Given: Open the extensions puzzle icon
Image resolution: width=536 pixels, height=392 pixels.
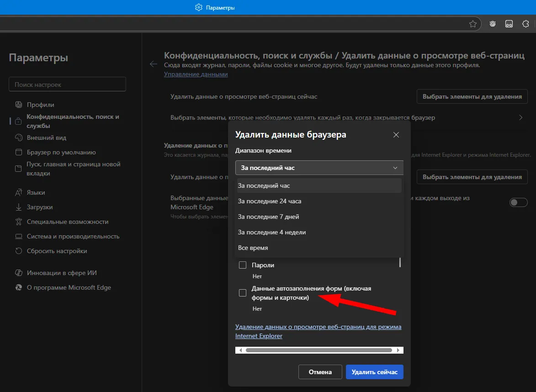Looking at the screenshot, I should pyautogui.click(x=526, y=24).
